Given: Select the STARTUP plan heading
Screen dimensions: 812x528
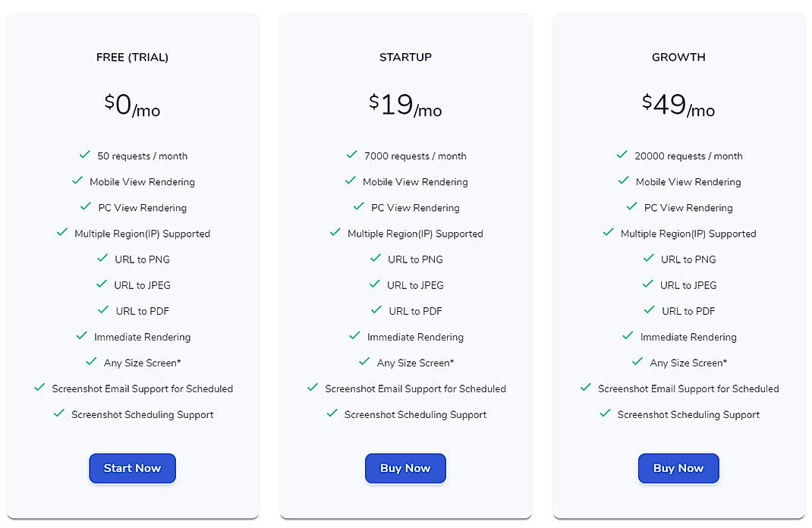Looking at the screenshot, I should click(x=405, y=57).
